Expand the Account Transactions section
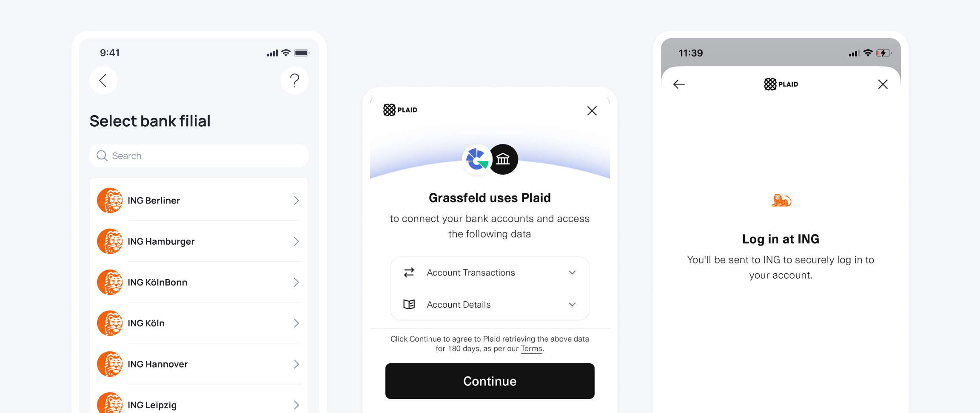The image size is (980, 413). click(x=572, y=272)
